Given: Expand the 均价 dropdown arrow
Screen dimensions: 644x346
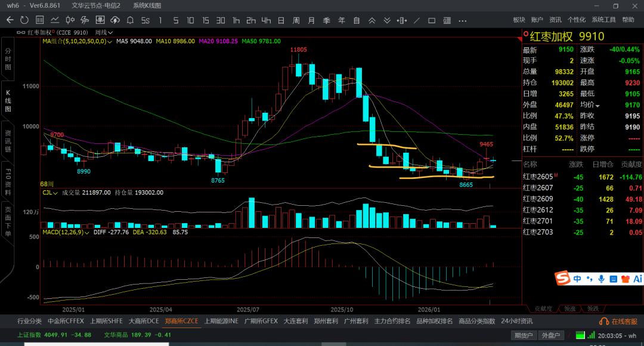Looking at the screenshot, I should pos(597,106).
